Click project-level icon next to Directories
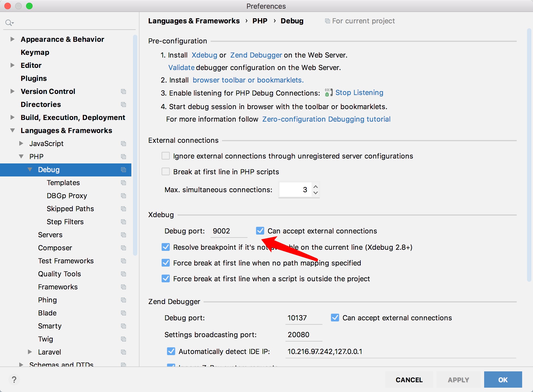This screenshot has height=392, width=533. pos(123,105)
